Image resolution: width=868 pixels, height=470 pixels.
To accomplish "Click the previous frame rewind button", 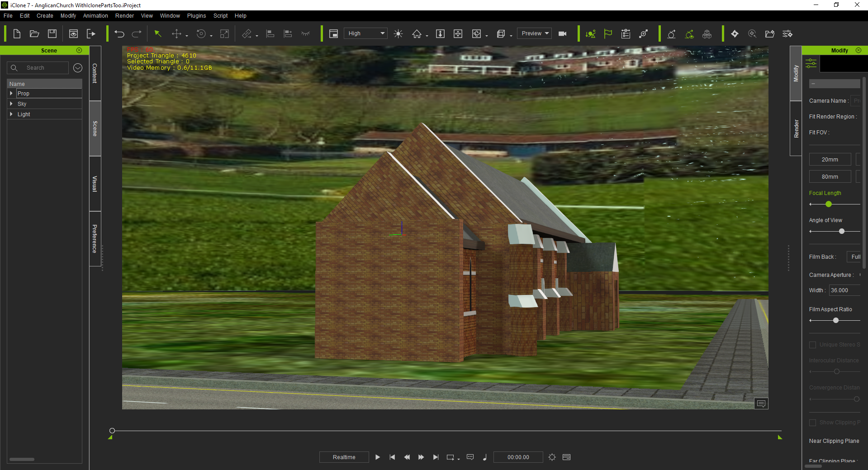I will coord(407,457).
